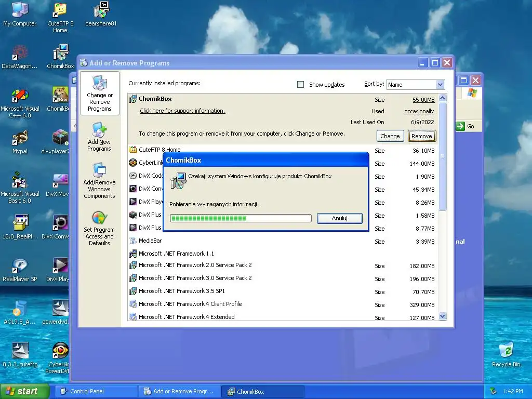Select powerdvd installer desktop icon
This screenshot has width=532, height=399.
(56, 312)
